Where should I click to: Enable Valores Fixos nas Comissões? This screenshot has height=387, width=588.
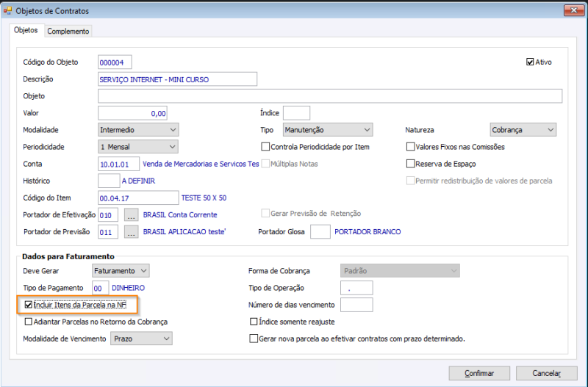pos(411,147)
